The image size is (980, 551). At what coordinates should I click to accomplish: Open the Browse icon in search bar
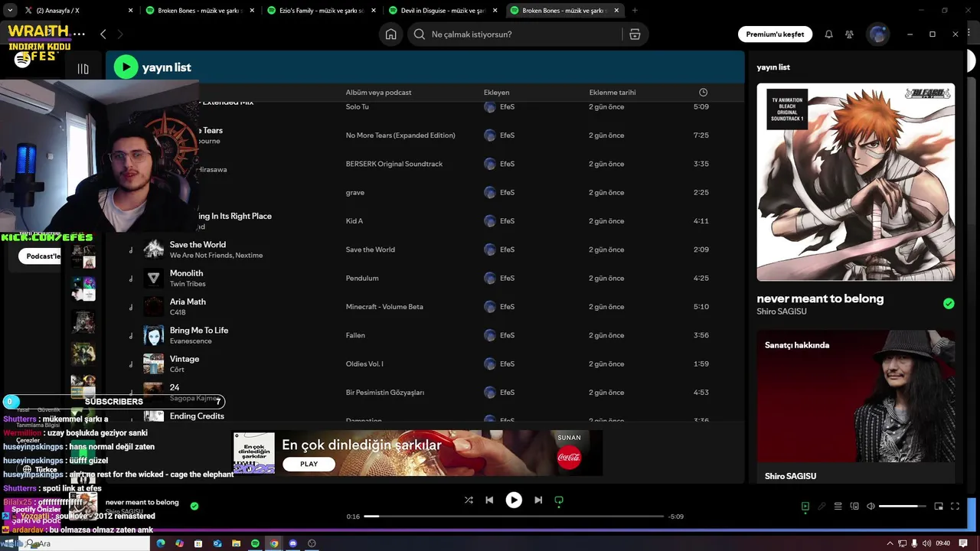point(635,34)
